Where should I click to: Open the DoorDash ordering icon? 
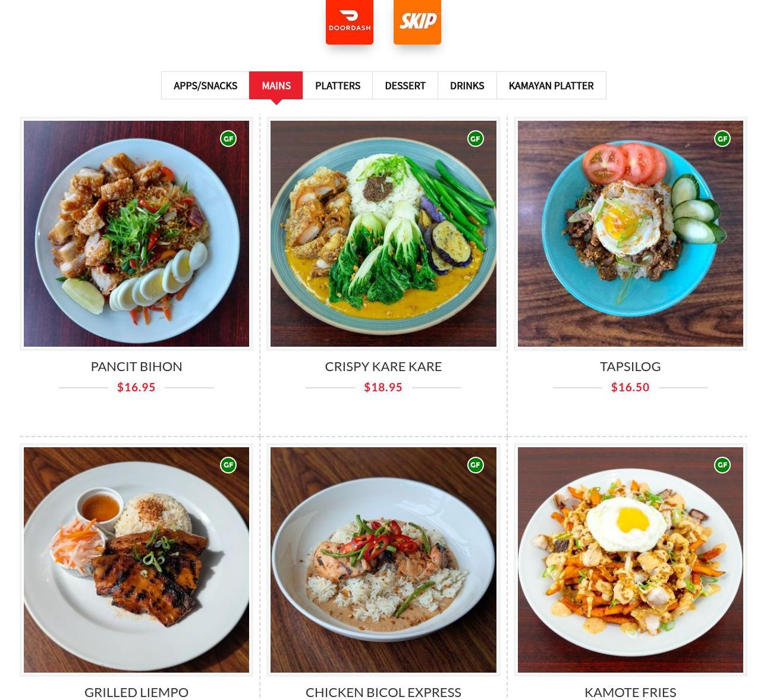(350, 21)
